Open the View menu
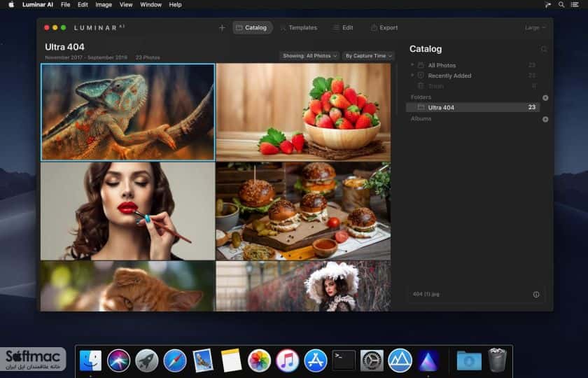Screen dimensions: 588x378 pyautogui.click(x=126, y=4)
